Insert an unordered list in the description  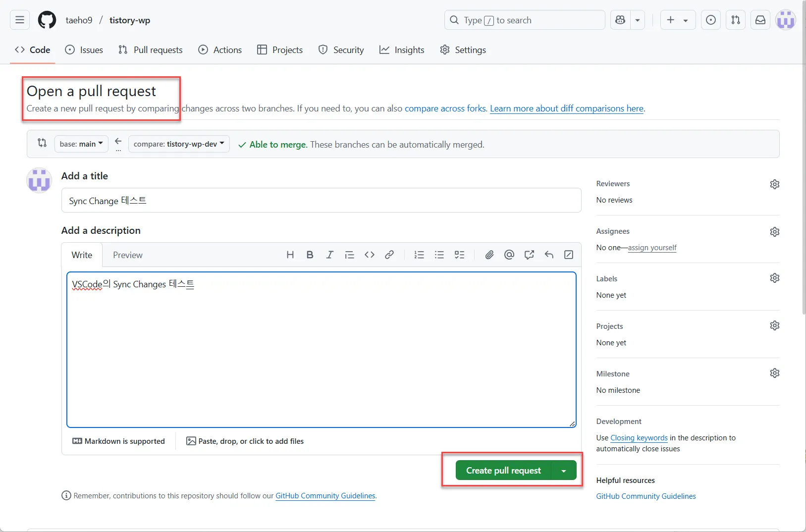point(439,255)
